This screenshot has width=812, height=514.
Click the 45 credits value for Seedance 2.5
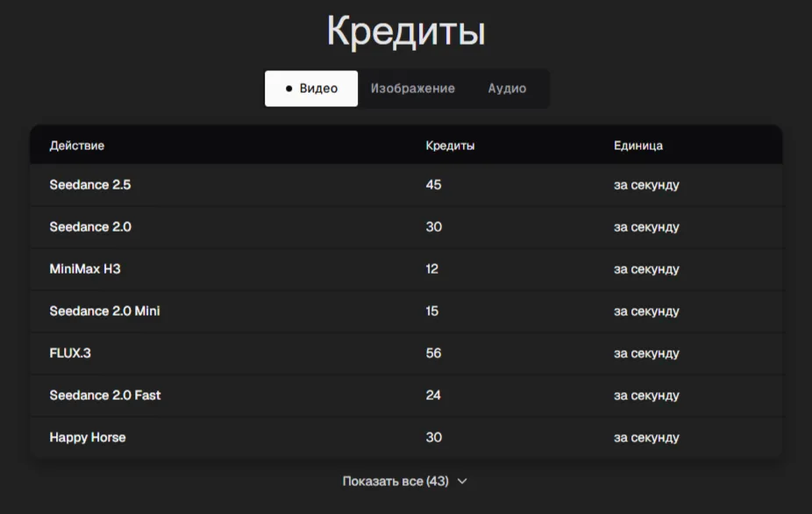point(433,185)
